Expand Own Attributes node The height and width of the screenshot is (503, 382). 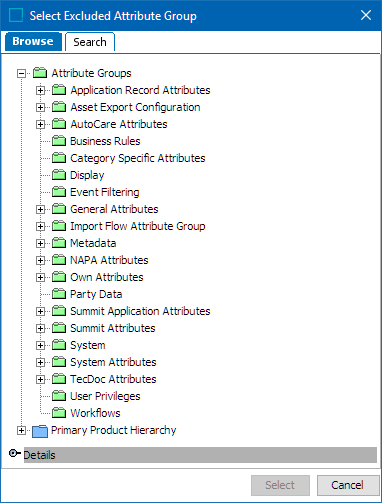point(40,277)
